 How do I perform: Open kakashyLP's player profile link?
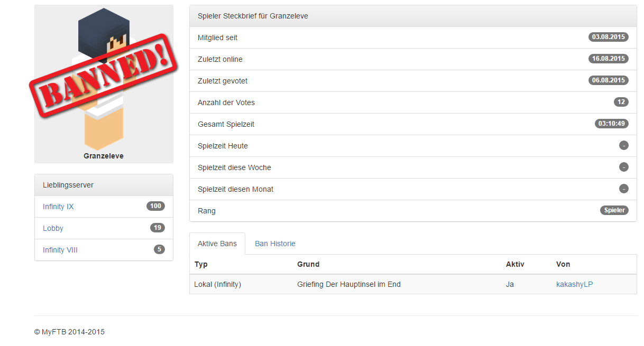tap(574, 284)
